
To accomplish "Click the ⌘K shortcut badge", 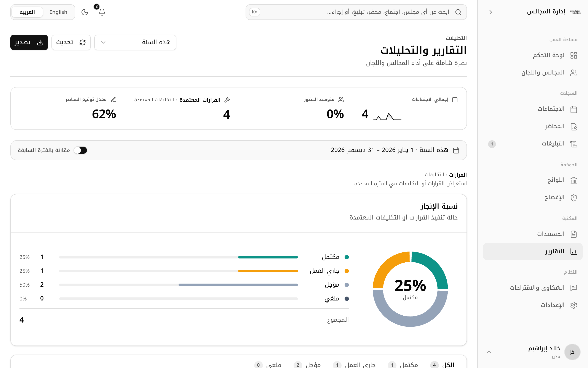I will coord(254,12).
